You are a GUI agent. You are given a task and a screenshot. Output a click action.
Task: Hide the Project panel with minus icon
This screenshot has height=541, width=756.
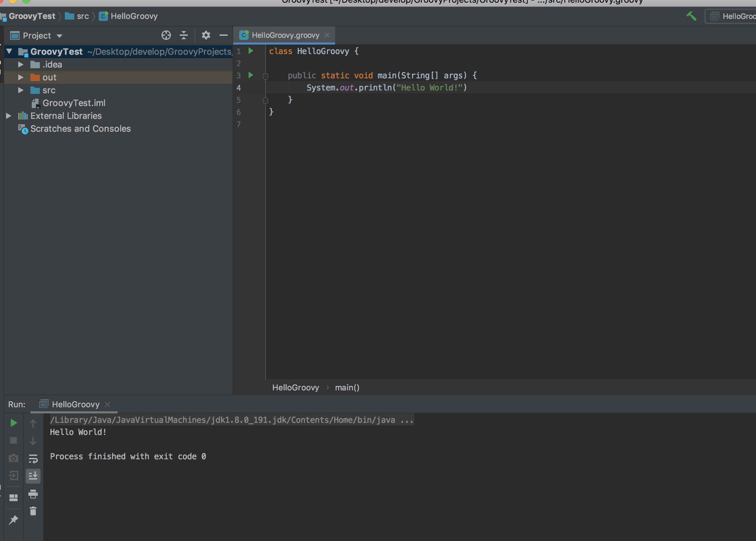[223, 35]
